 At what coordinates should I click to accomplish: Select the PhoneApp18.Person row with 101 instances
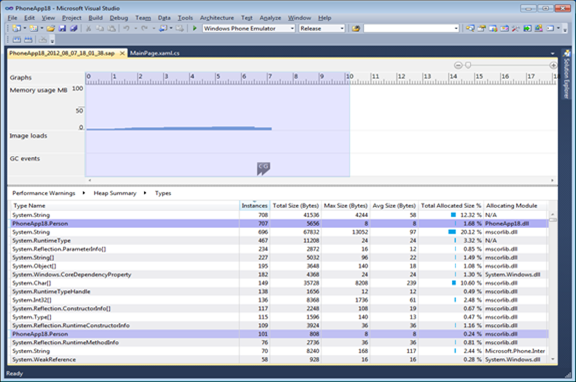279,334
